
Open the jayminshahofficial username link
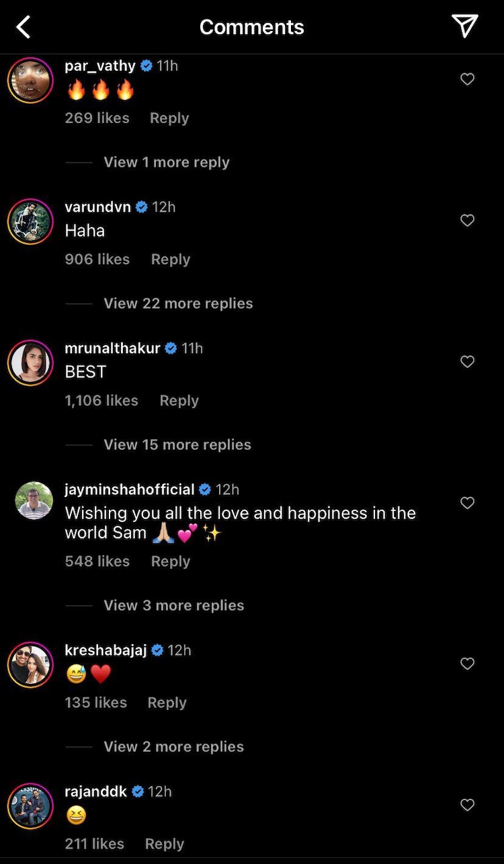[x=129, y=489]
